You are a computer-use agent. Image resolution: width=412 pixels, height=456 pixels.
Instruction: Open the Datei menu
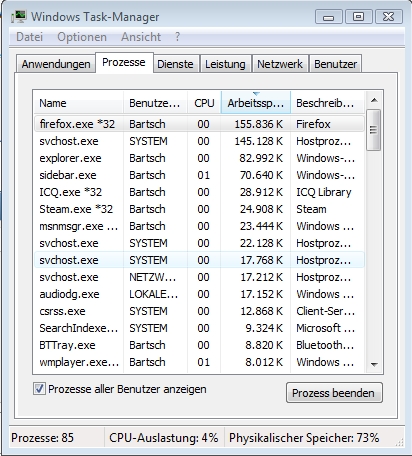pos(30,37)
